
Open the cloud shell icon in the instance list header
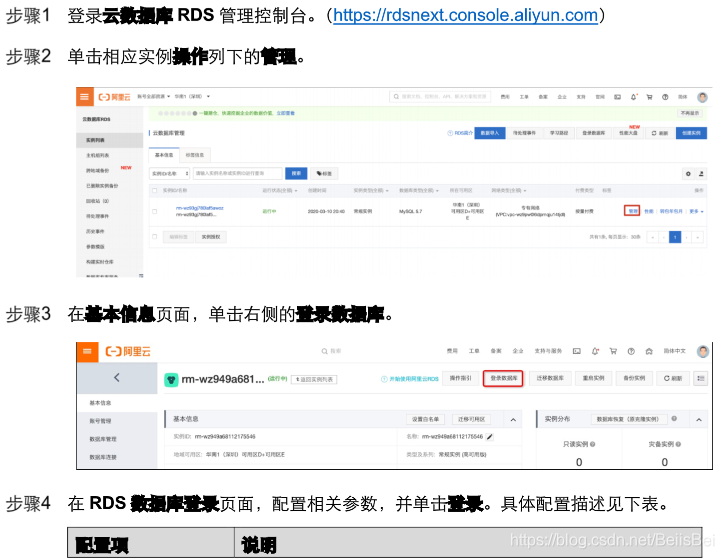coord(617,97)
